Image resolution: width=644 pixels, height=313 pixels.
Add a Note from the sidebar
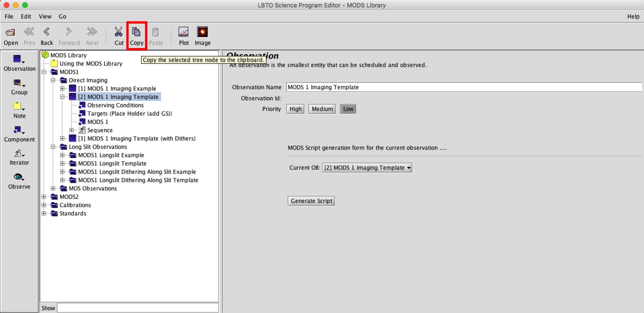click(19, 111)
